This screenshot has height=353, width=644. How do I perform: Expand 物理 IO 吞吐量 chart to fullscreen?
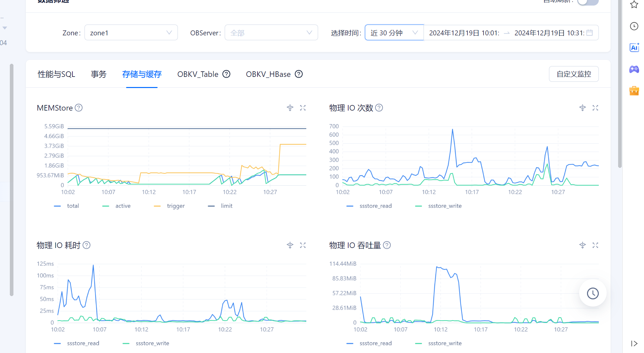(x=596, y=245)
